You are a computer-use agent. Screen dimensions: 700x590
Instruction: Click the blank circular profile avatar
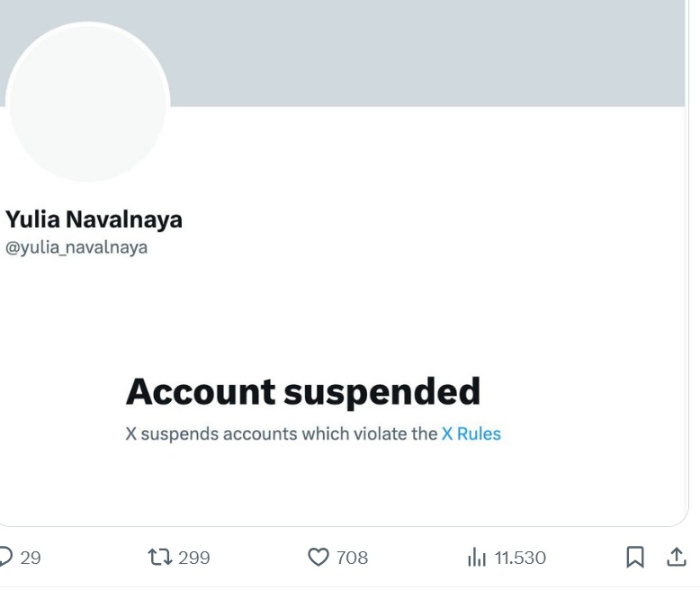click(x=87, y=103)
